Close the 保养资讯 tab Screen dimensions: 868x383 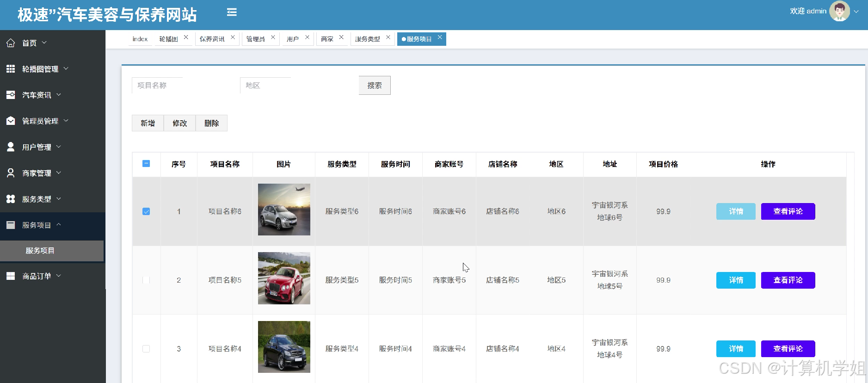[x=233, y=37]
